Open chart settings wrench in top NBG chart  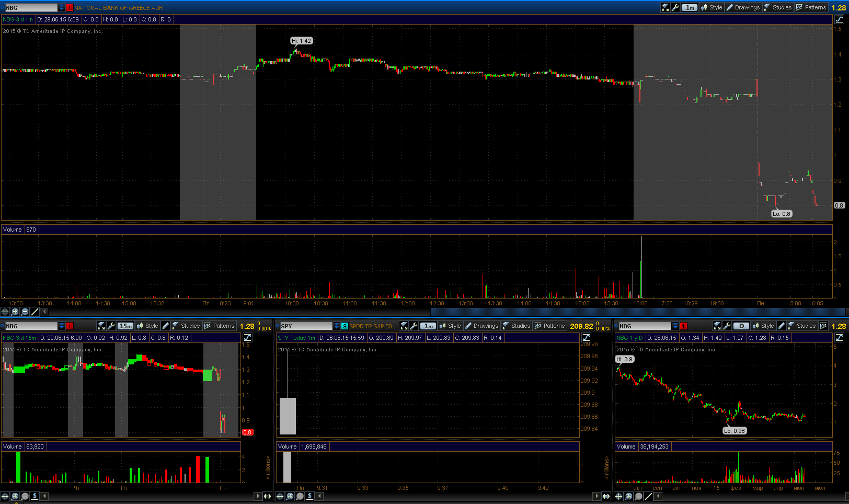click(675, 7)
